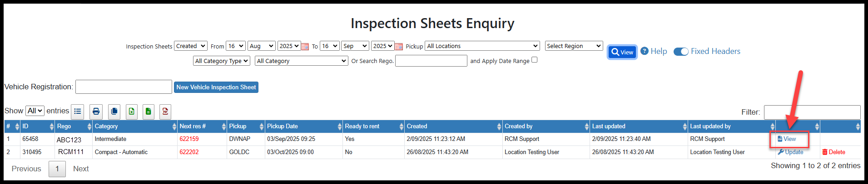Click the column visibility list icon
Image resolution: width=868 pixels, height=184 pixels.
(x=78, y=111)
